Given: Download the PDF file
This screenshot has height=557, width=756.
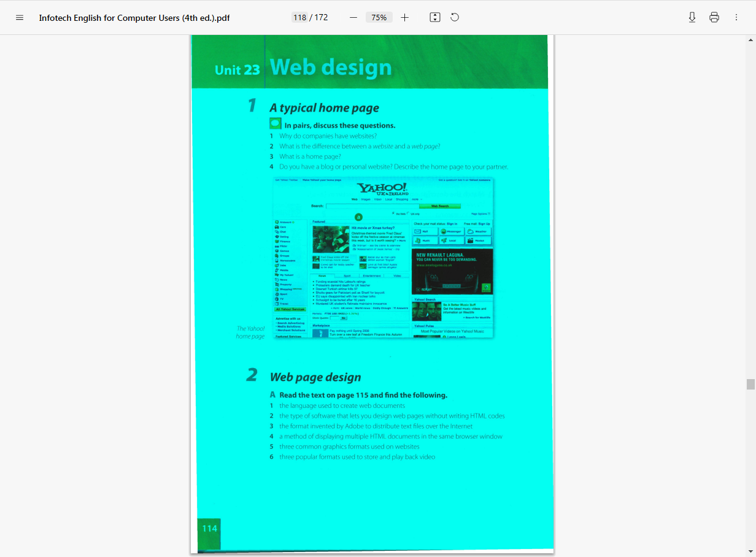Looking at the screenshot, I should (x=692, y=18).
